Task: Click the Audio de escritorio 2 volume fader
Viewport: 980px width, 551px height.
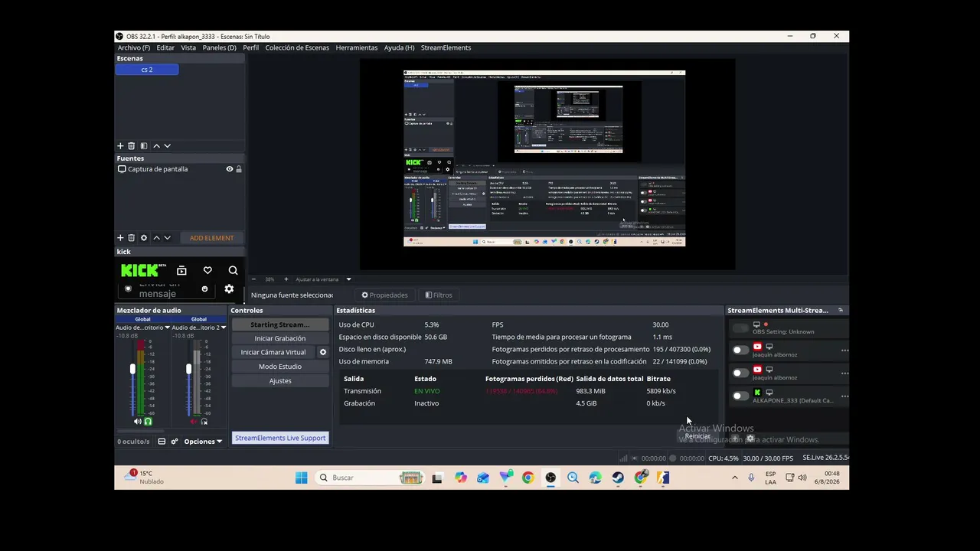Action: coord(188,370)
